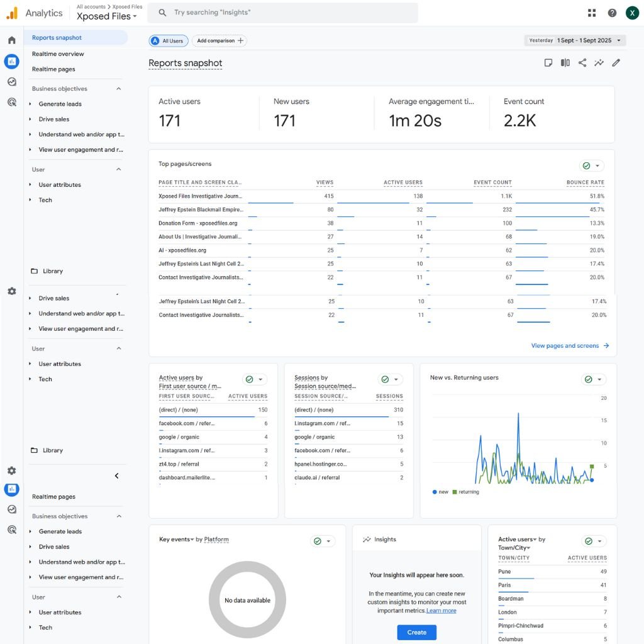
Task: Click the pencil Customize report icon
Action: click(x=616, y=63)
